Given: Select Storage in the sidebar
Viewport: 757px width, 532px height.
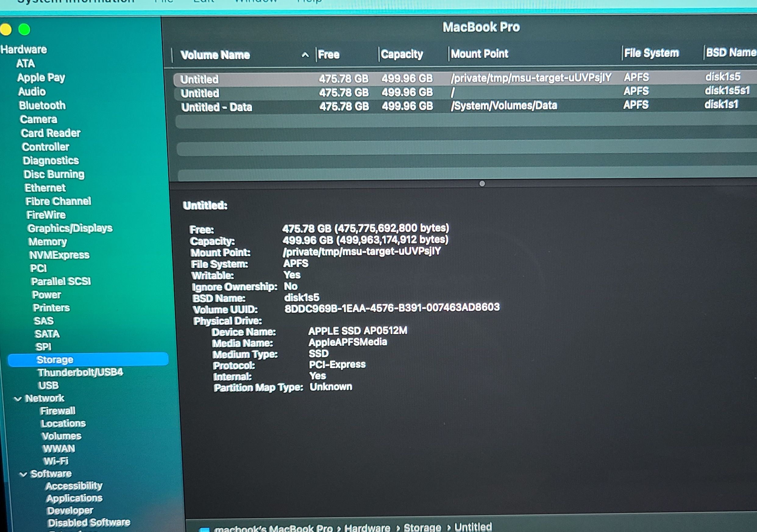Looking at the screenshot, I should [x=55, y=359].
